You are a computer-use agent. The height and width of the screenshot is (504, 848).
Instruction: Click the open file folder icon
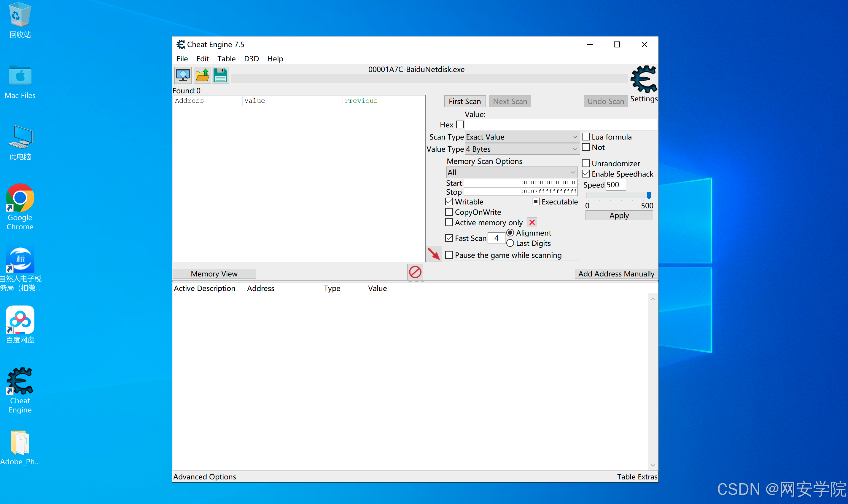[202, 75]
